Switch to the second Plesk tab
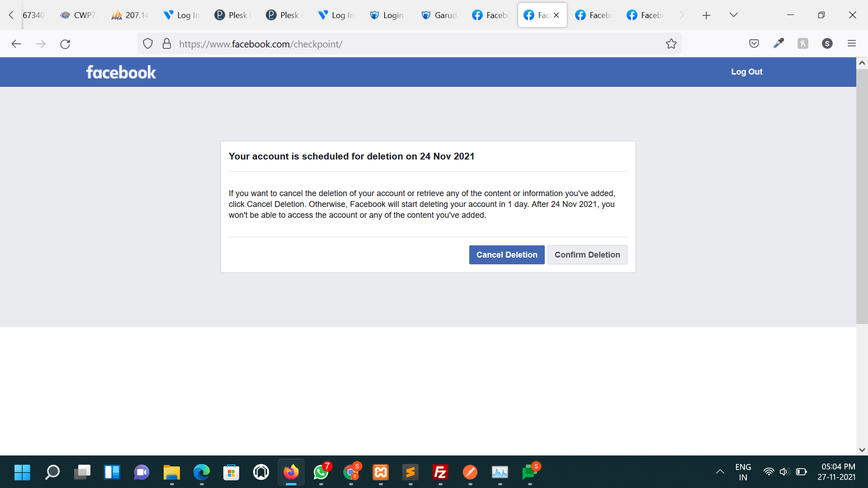This screenshot has height=488, width=868. coord(285,15)
